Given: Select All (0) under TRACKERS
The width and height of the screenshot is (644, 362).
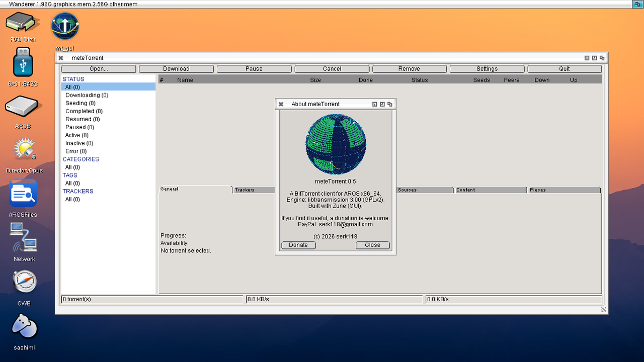Looking at the screenshot, I should [x=108, y=200].
